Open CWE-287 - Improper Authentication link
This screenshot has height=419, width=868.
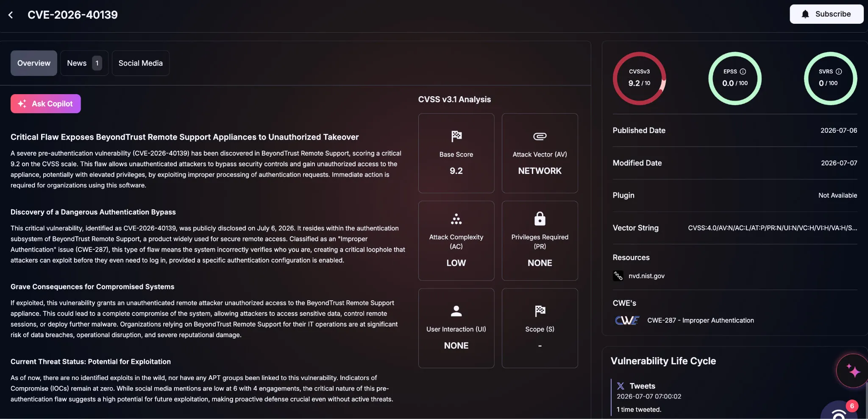coord(700,321)
